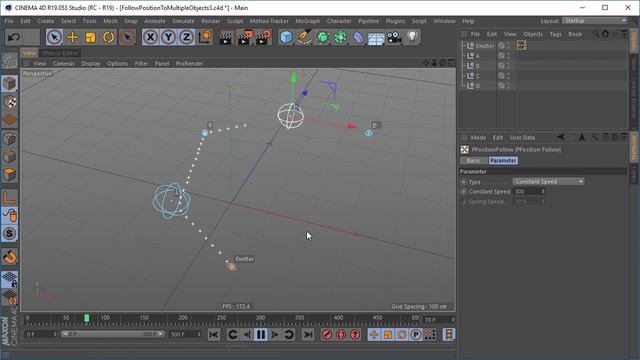Viewport: 640px width, 360px height.
Task: Open the Deformer objects icon
Action: [x=358, y=37]
